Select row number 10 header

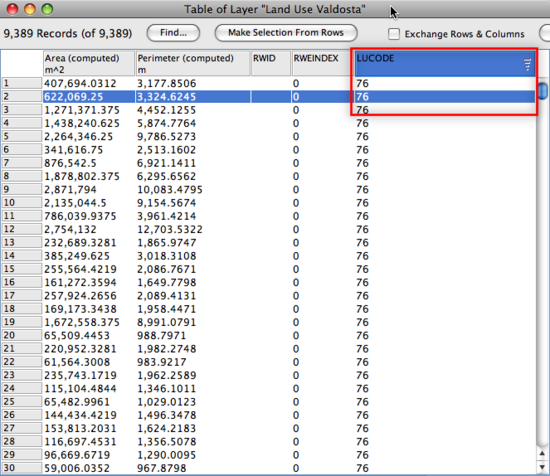22,203
